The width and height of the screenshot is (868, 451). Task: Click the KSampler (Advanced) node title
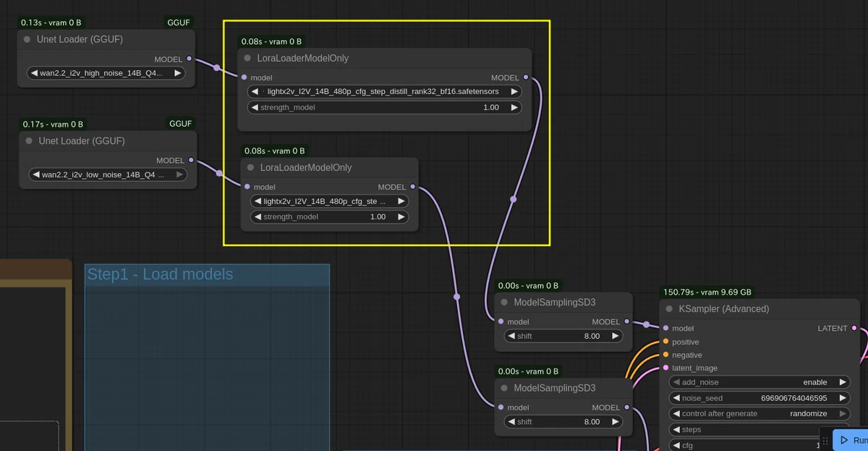(x=723, y=308)
